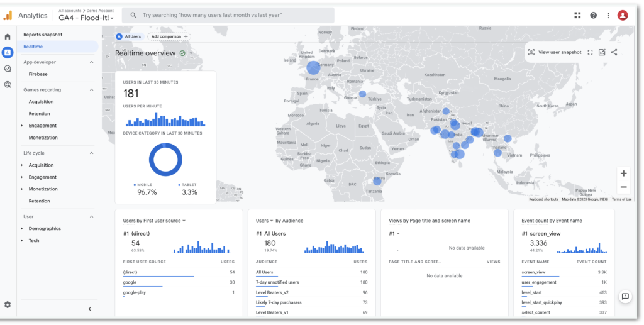Open the feedback chat icon
Viewport: 644px width, 325px height.
pyautogui.click(x=625, y=296)
